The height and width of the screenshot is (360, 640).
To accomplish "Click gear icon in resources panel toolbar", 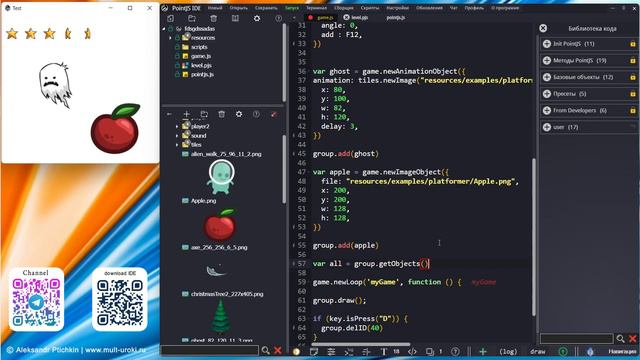I will click(x=239, y=114).
